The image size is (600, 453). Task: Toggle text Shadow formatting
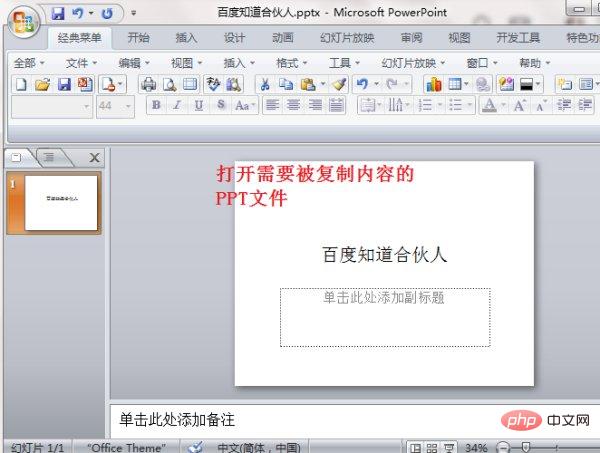coord(221,105)
